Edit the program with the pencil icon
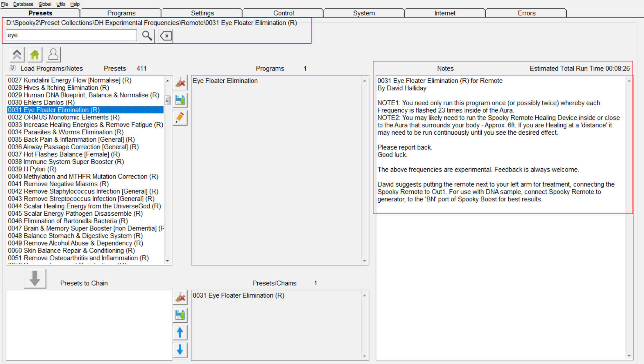644x364 pixels. click(x=180, y=118)
